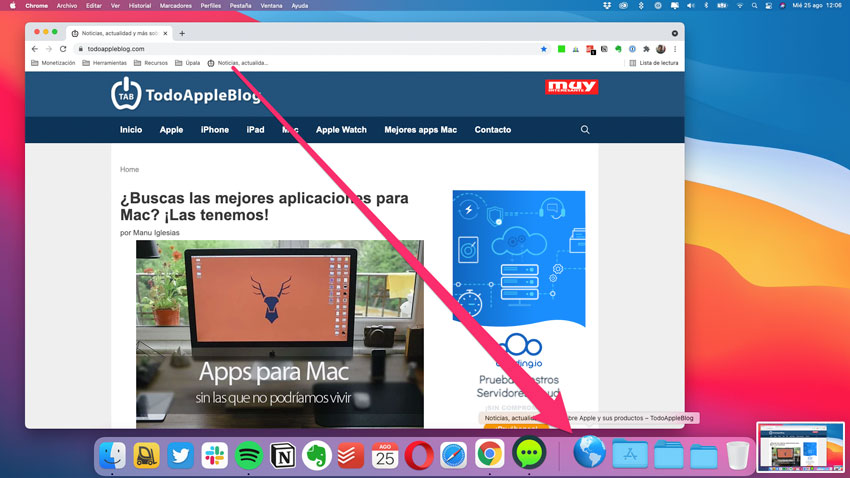The width and height of the screenshot is (850, 478).
Task: Click the Noticias, actualida... bookmark
Action: (238, 63)
